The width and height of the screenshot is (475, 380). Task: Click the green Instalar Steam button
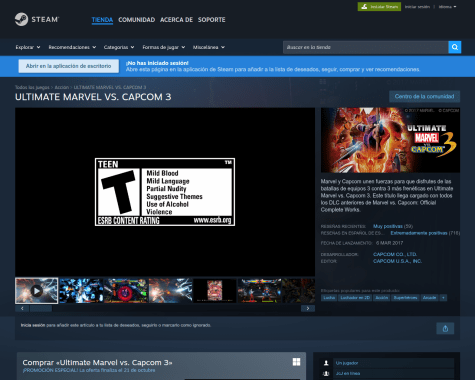[x=379, y=7]
